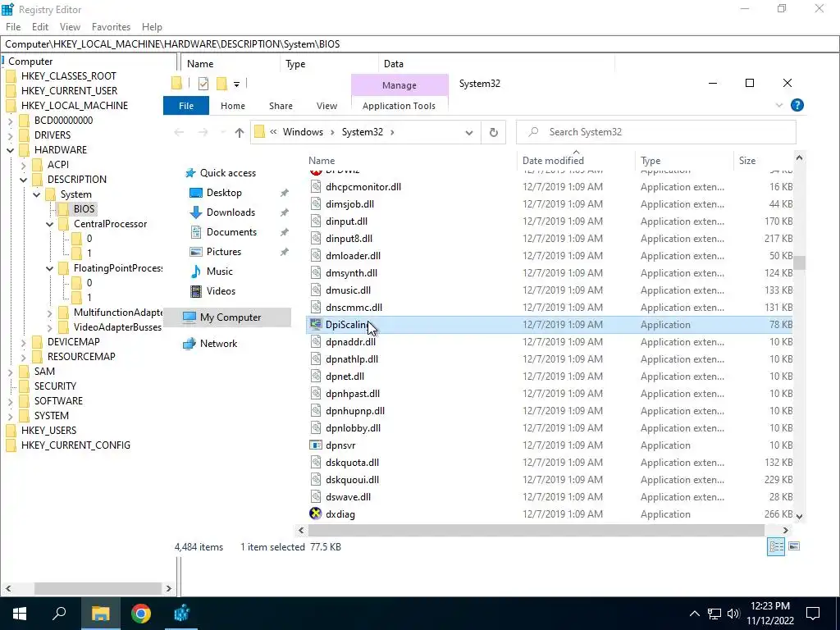Open the taskbar volume control
Screen dimensions: 840x630
(x=733, y=614)
